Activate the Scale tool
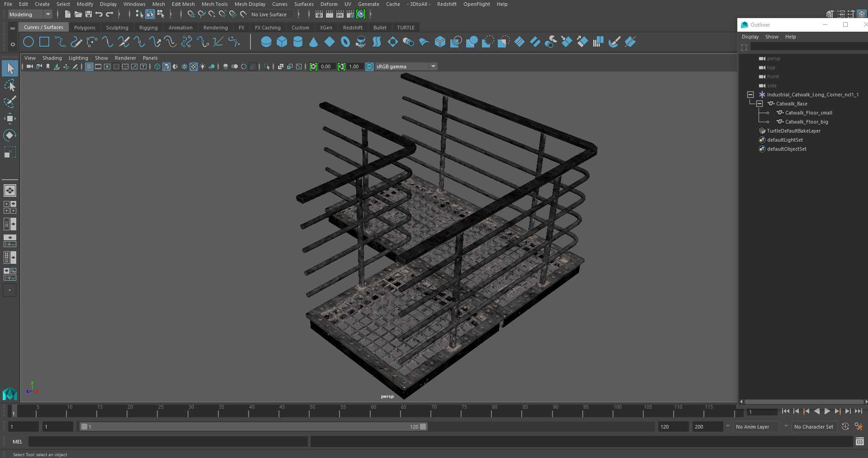 pos(10,152)
